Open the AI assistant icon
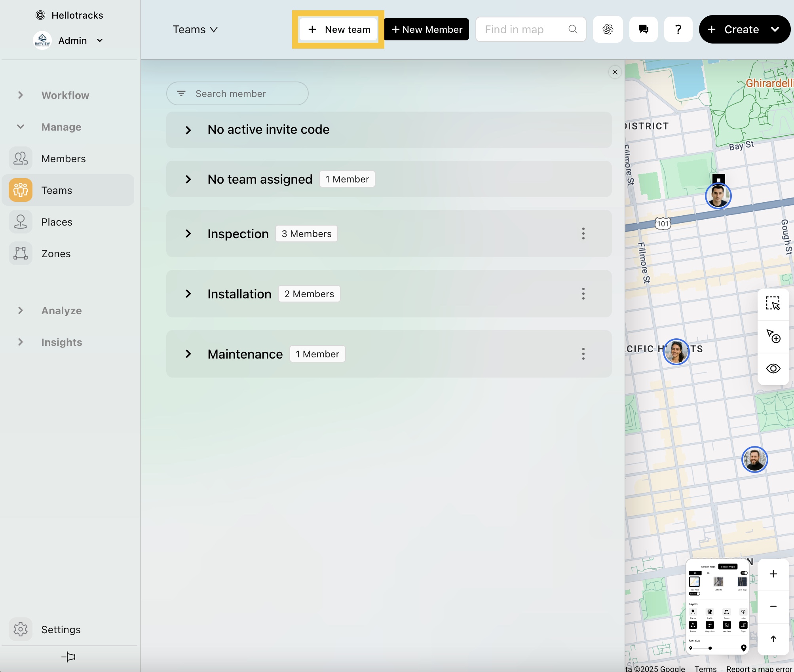 pyautogui.click(x=608, y=29)
